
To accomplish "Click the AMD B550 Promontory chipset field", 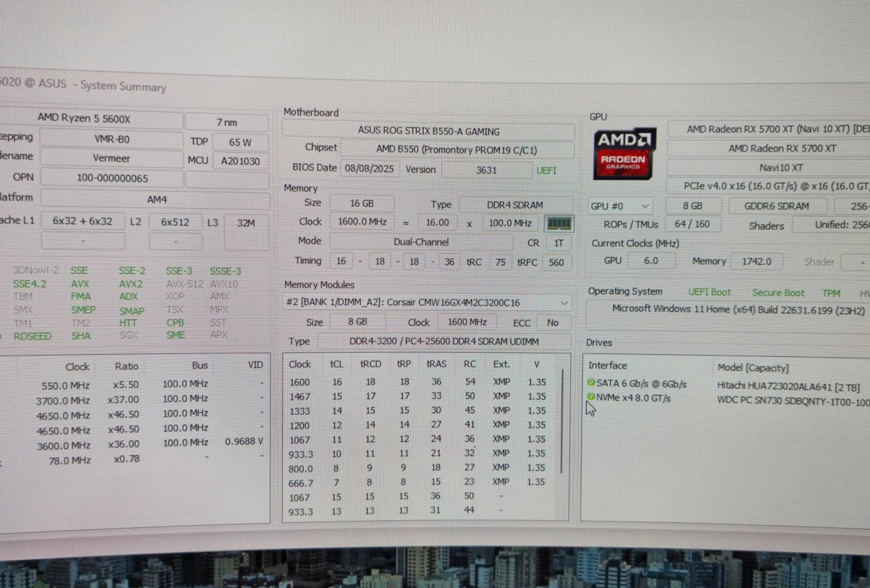I will 457,150.
